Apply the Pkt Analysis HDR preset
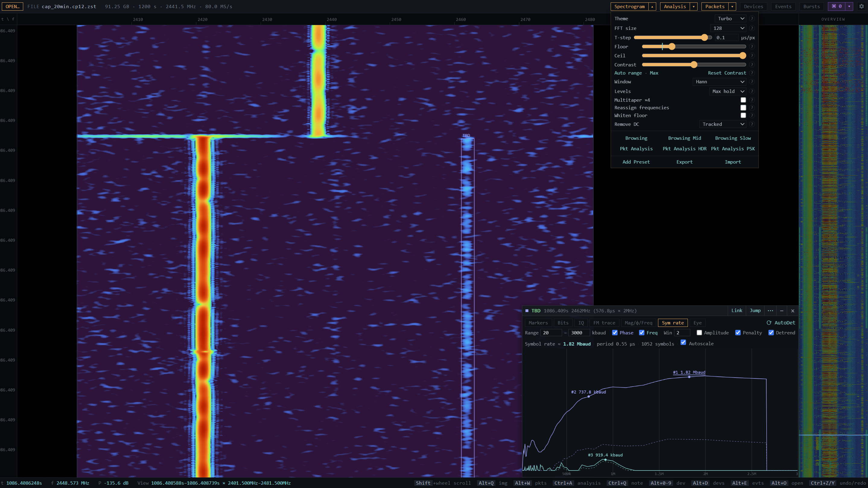 [684, 148]
